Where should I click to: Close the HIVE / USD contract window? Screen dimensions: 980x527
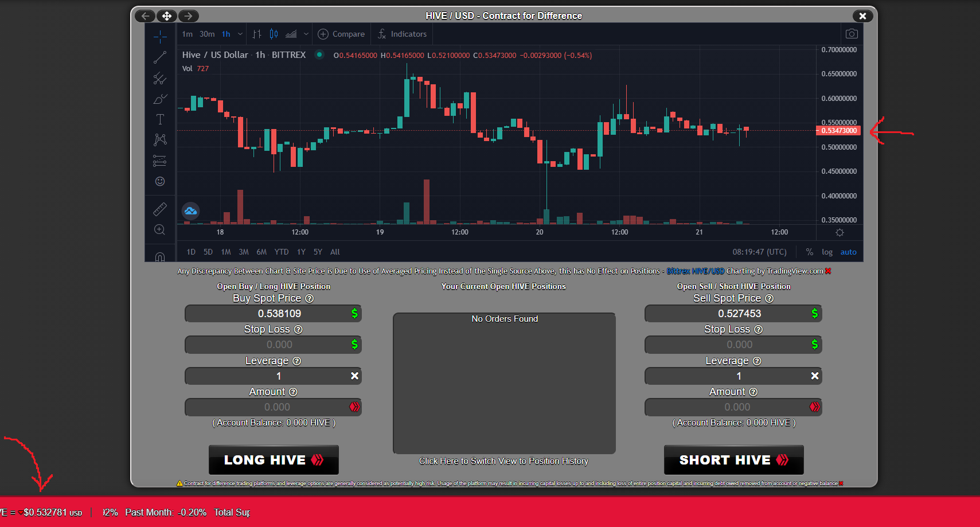[862, 16]
